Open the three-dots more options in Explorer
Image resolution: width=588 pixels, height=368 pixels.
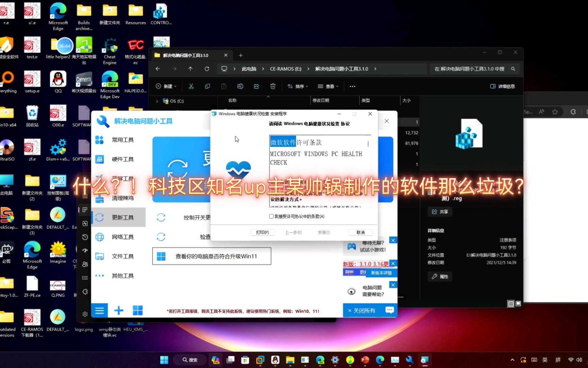[x=353, y=86]
